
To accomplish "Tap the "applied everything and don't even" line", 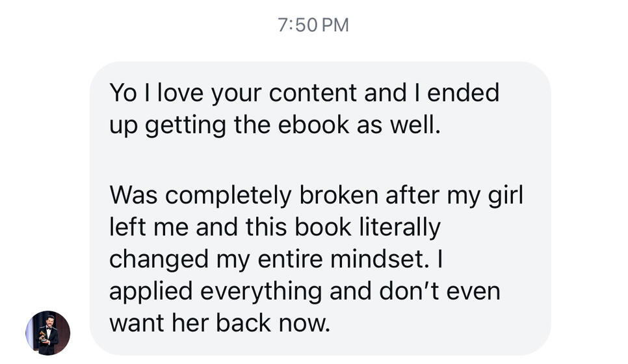I will pos(304,291).
